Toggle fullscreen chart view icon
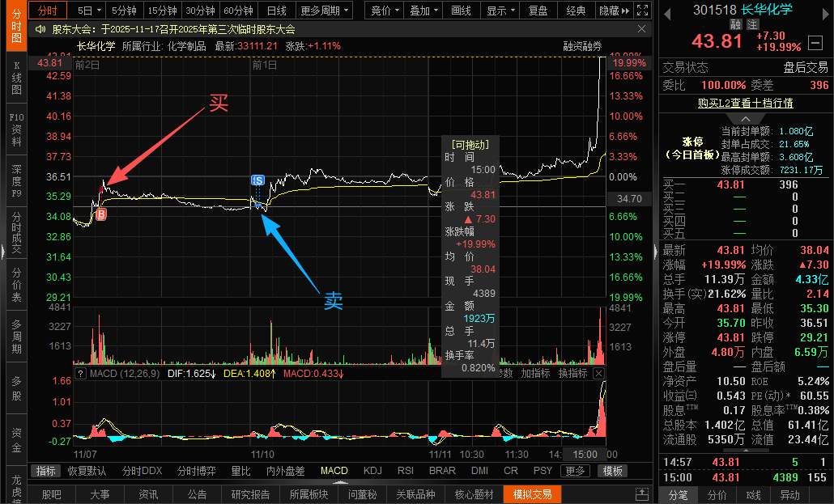The image size is (834, 504). tap(643, 10)
